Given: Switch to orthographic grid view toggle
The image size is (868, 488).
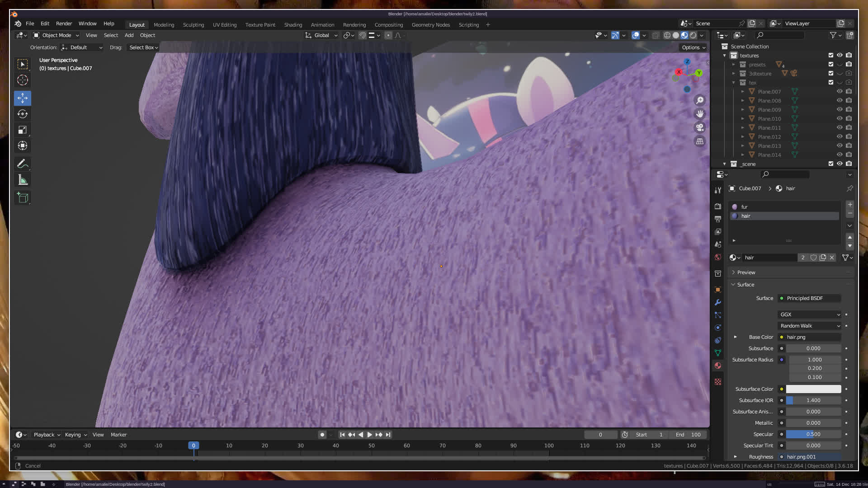Looking at the screenshot, I should tap(700, 141).
